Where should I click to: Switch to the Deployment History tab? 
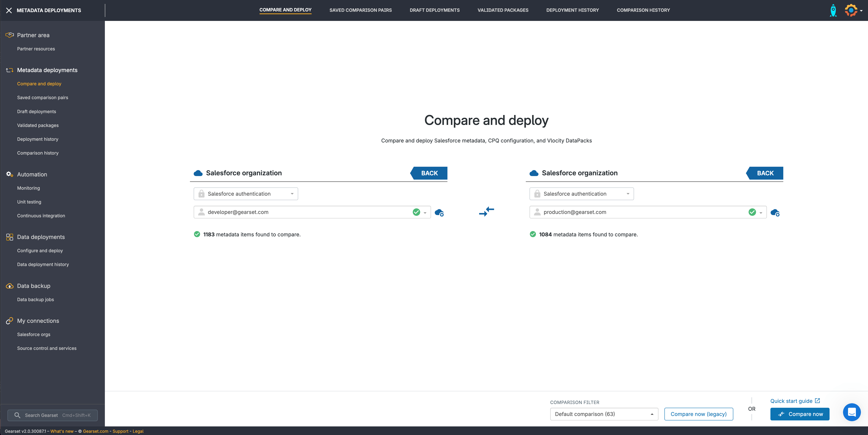tap(572, 10)
